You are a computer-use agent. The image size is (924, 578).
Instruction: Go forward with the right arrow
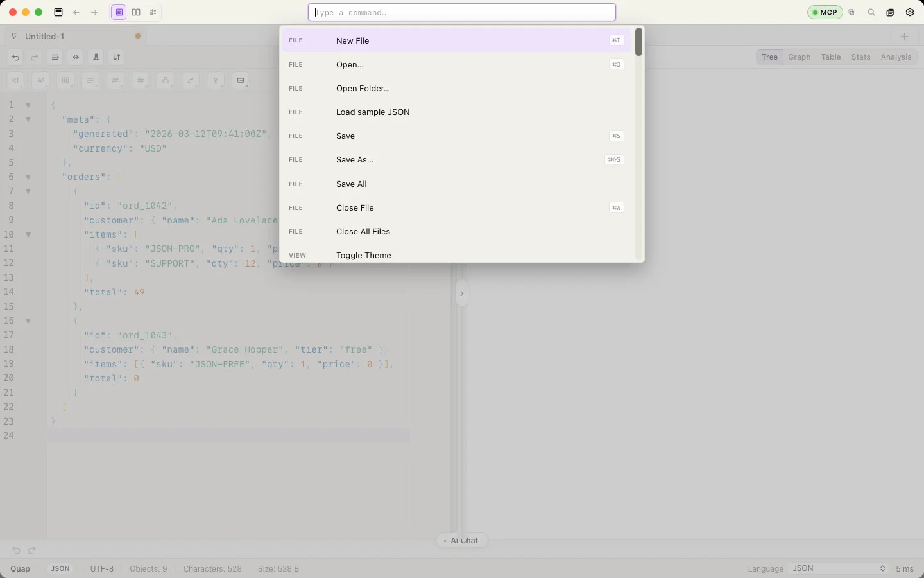pos(94,12)
